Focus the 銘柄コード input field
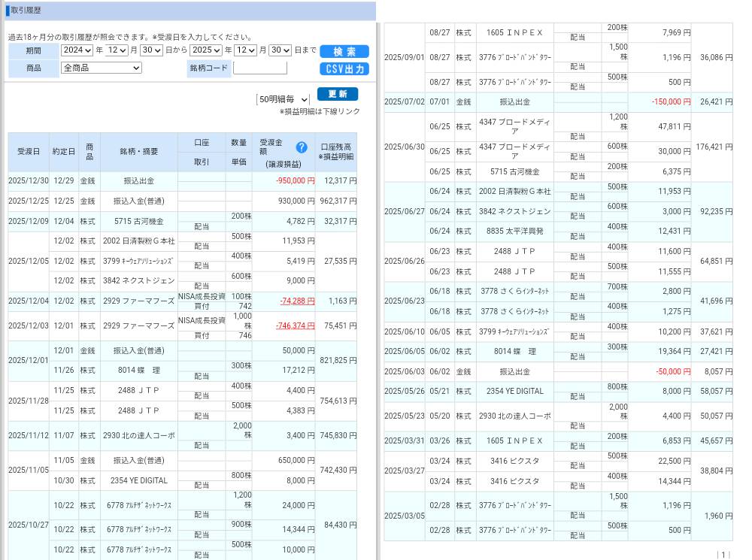The image size is (752, 560). point(260,68)
